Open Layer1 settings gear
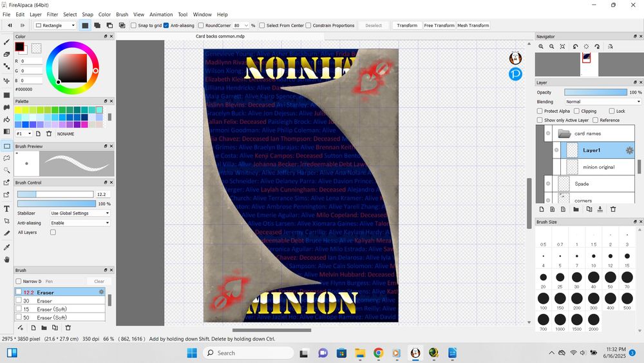Viewport: 644px width, 363px height. coord(629,150)
